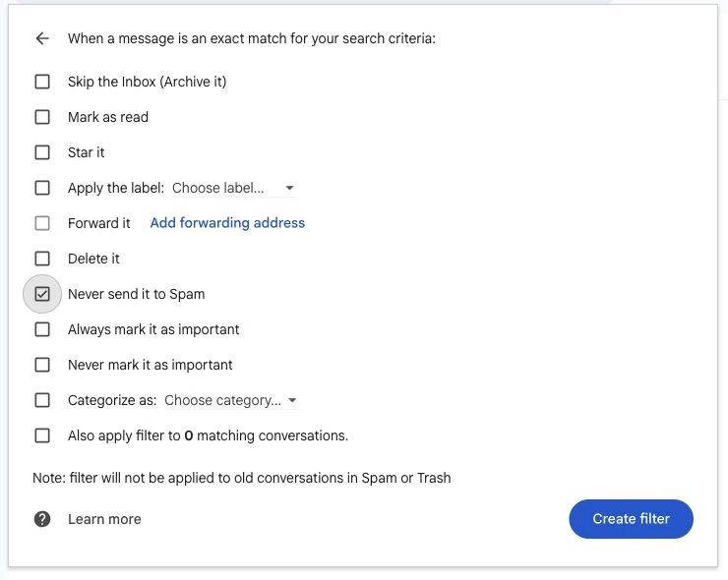The height and width of the screenshot is (580, 728).
Task: Tick the Forward it checkbox
Action: pyautogui.click(x=42, y=223)
